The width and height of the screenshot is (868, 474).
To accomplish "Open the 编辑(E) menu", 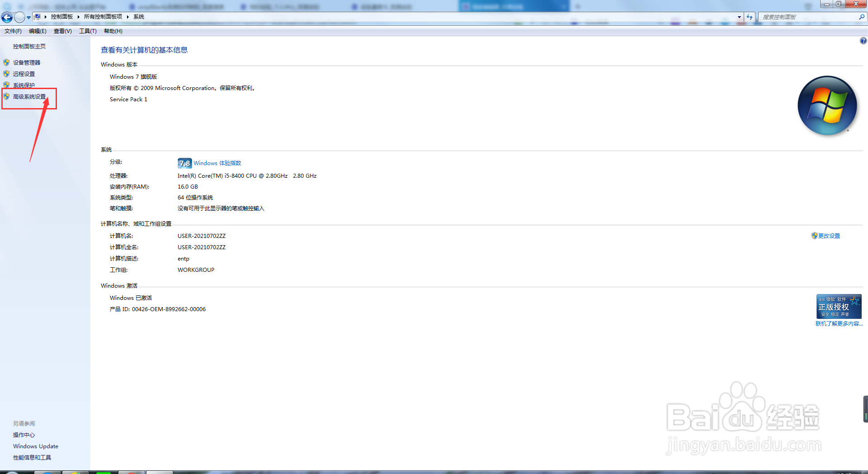I will [x=38, y=31].
